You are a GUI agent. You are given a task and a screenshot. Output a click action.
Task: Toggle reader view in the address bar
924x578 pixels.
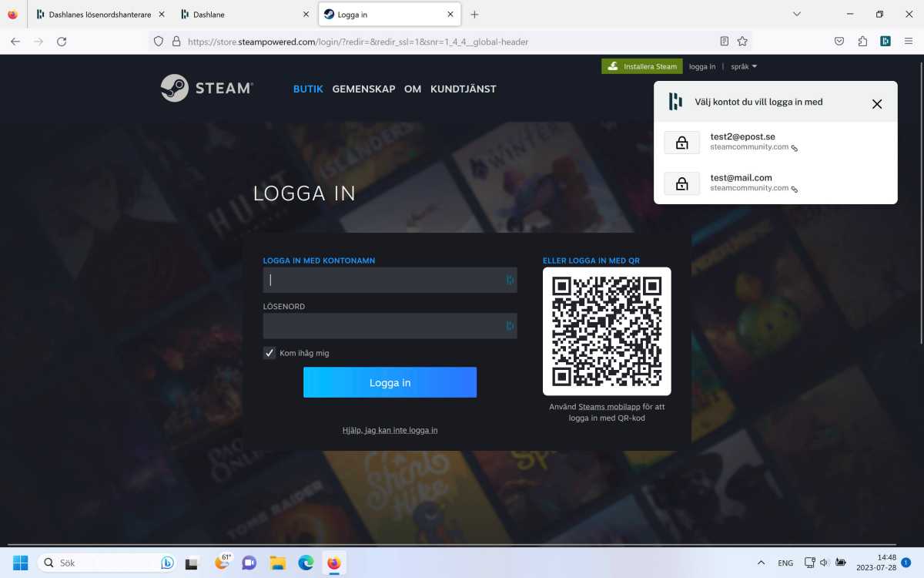click(724, 42)
